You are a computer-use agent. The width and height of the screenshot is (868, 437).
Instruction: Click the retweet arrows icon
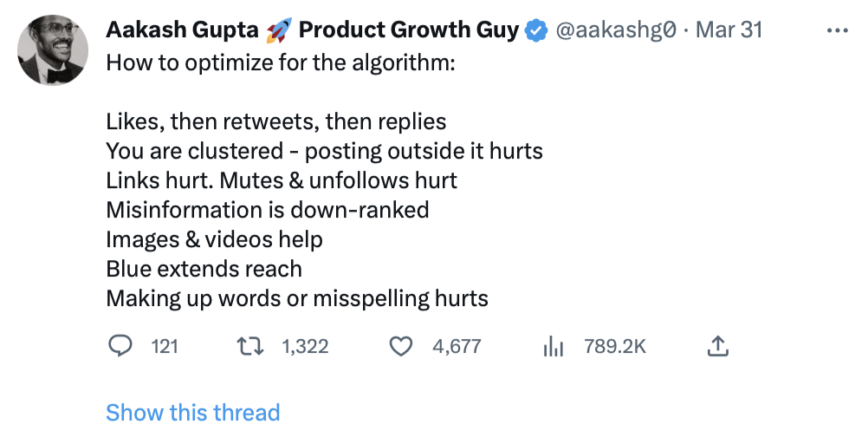point(251,347)
